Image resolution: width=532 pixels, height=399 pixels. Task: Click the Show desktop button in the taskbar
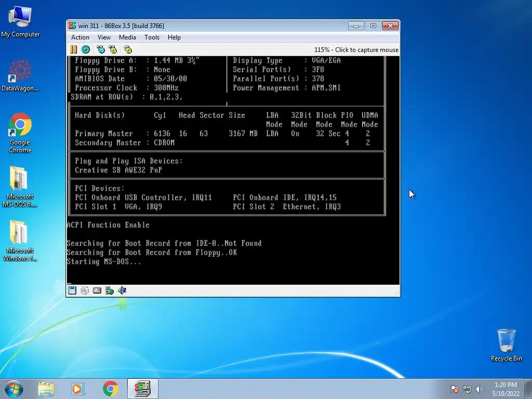pyautogui.click(x=528, y=389)
